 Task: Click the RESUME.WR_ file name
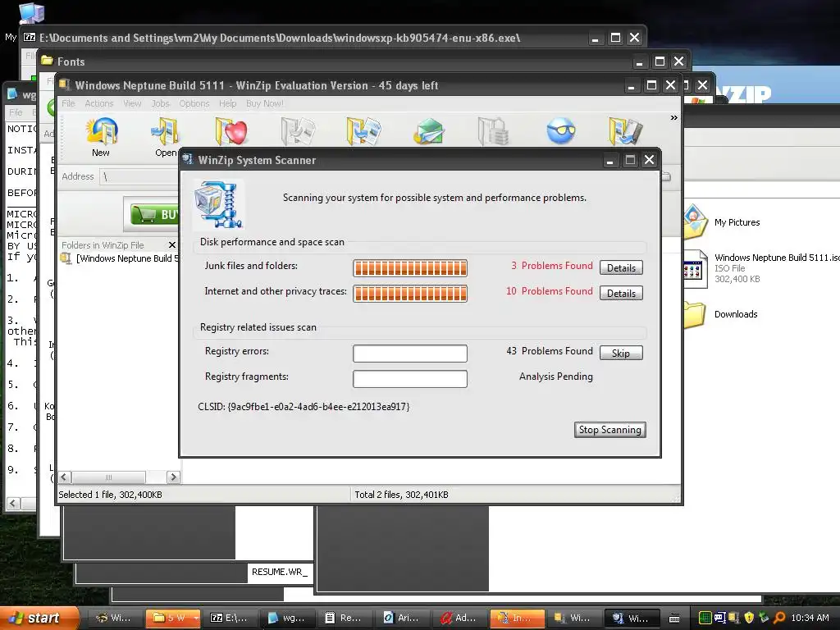280,572
